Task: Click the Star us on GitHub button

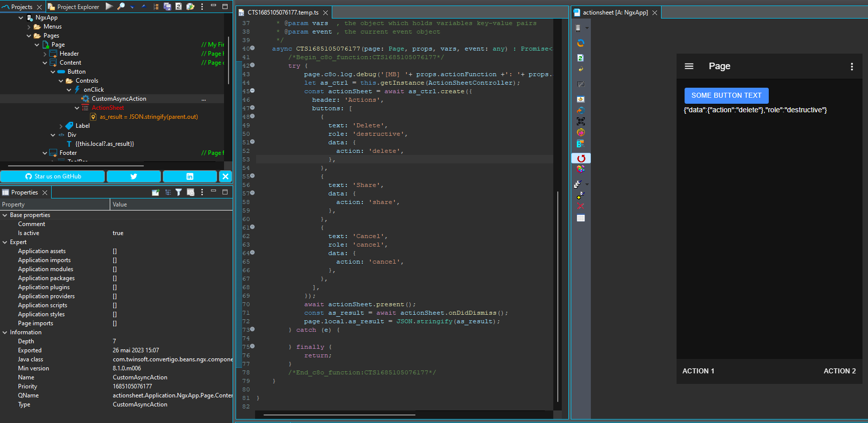Action: click(53, 176)
